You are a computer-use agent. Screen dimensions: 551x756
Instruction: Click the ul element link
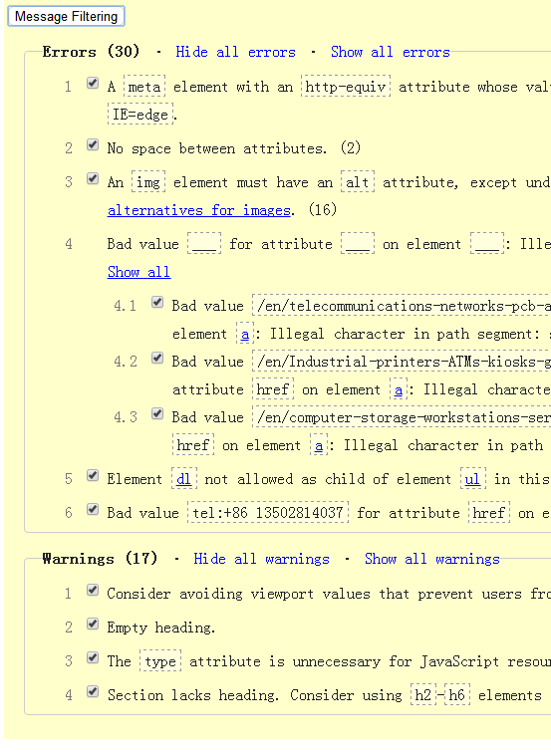point(472,479)
